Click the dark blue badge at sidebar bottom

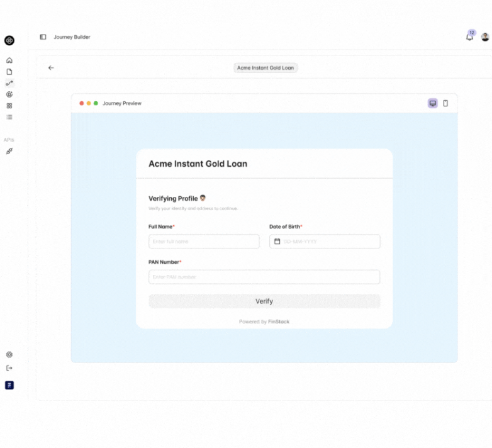coord(9,385)
